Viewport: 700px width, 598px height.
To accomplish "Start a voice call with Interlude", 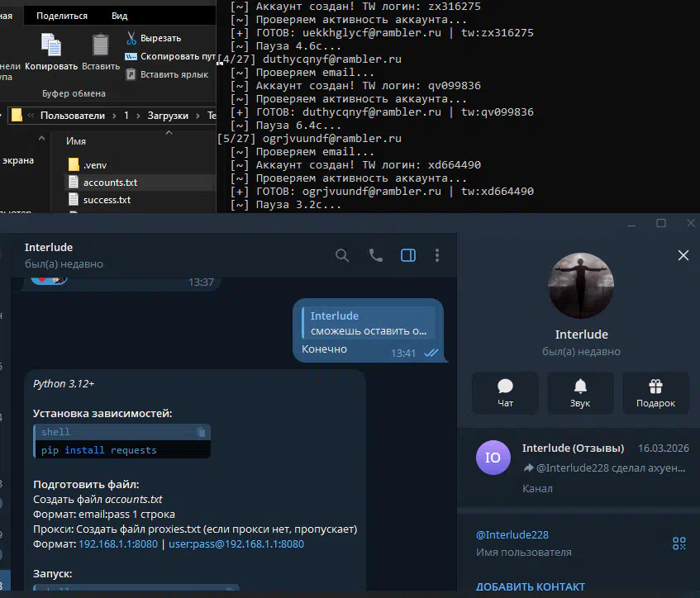I will pyautogui.click(x=376, y=255).
